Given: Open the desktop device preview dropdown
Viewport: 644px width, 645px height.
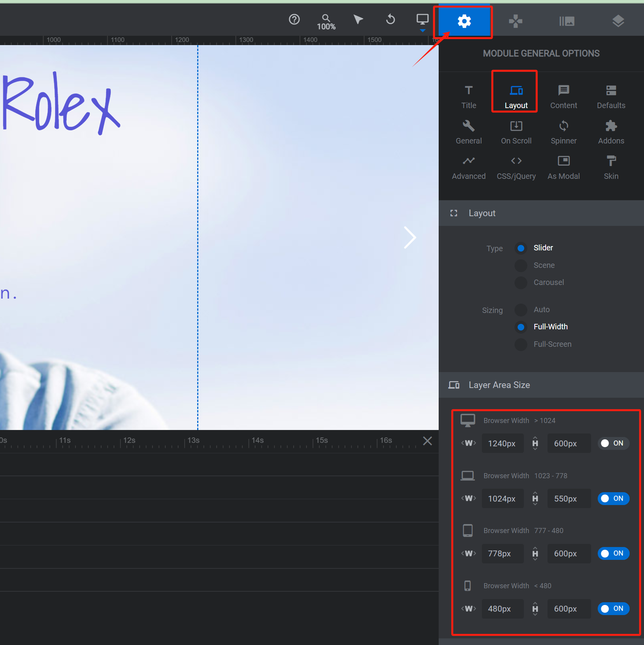Looking at the screenshot, I should pos(422,22).
